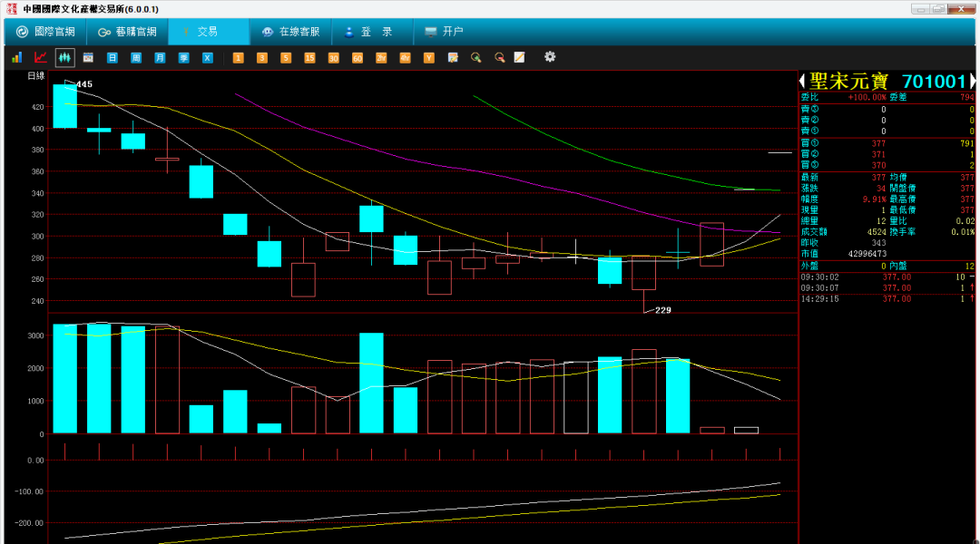Click the 市值 value 42996473

point(867,254)
